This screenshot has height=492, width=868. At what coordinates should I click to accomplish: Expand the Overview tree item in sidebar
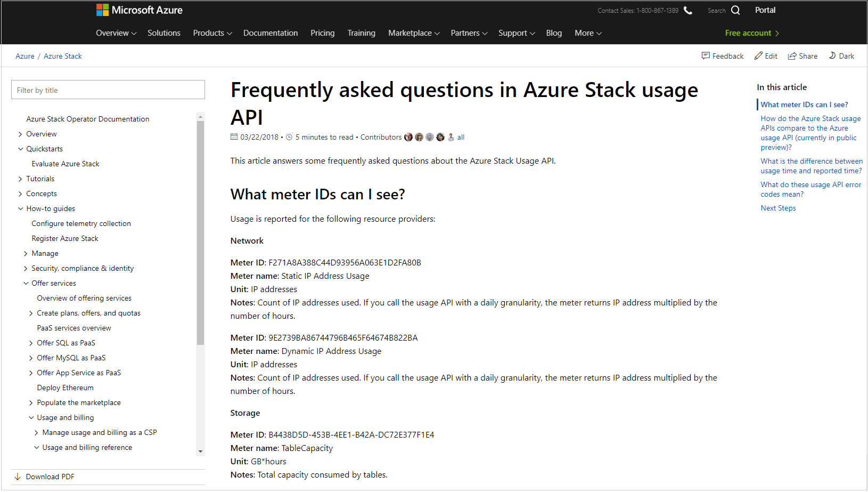tap(20, 134)
